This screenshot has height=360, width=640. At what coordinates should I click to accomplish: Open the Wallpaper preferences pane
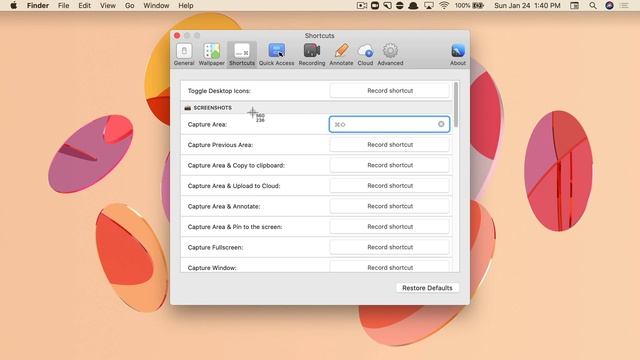pyautogui.click(x=211, y=54)
